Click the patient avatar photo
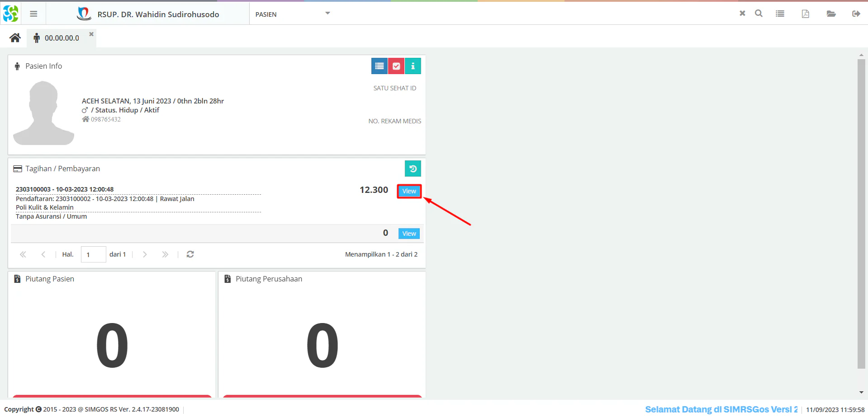 click(x=44, y=113)
